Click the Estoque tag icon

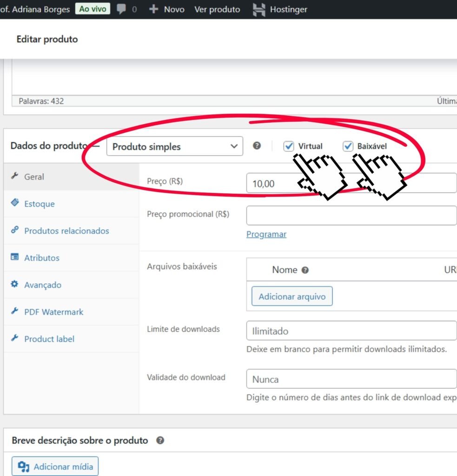coord(15,204)
